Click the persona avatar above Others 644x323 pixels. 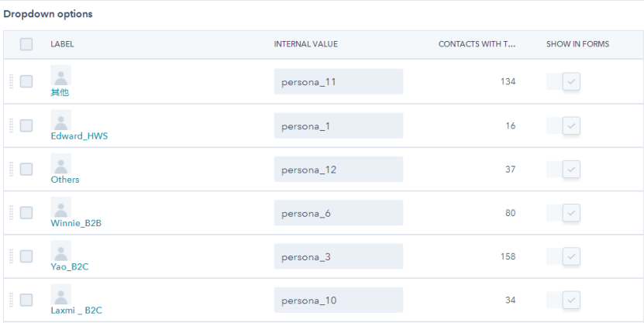tap(60, 163)
